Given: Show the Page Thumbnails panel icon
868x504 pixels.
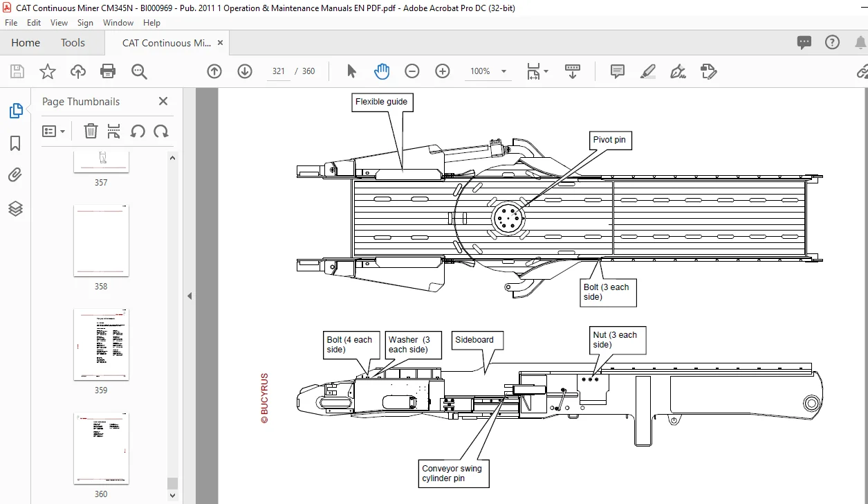Looking at the screenshot, I should pyautogui.click(x=15, y=111).
